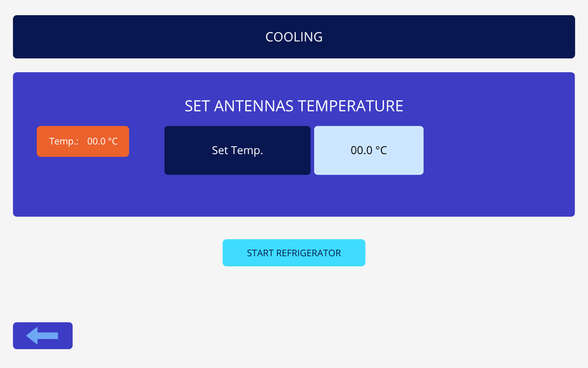Click the SET ANTENNAS TEMPERATURE heading
This screenshot has width=588, height=368.
pyautogui.click(x=294, y=106)
